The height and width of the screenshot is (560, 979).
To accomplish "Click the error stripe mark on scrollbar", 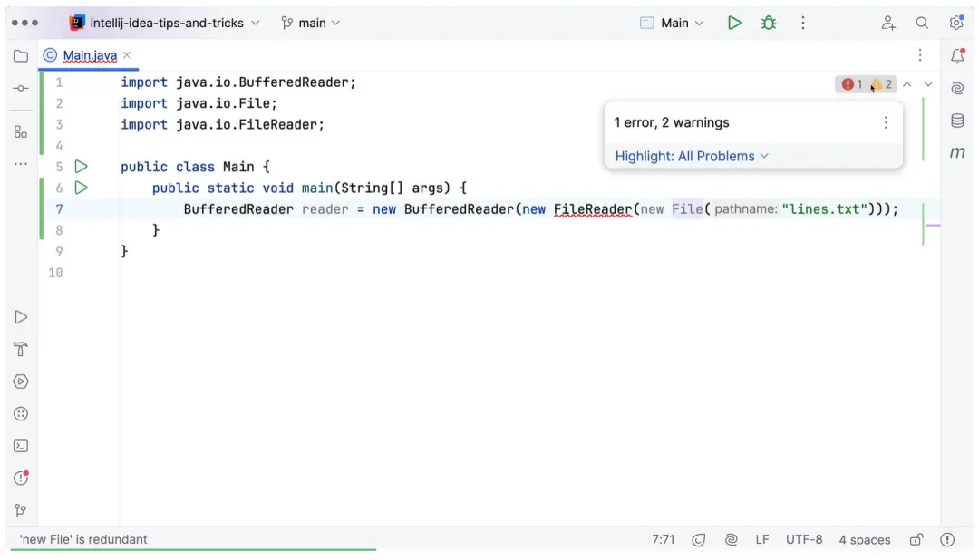I will pyautogui.click(x=933, y=226).
